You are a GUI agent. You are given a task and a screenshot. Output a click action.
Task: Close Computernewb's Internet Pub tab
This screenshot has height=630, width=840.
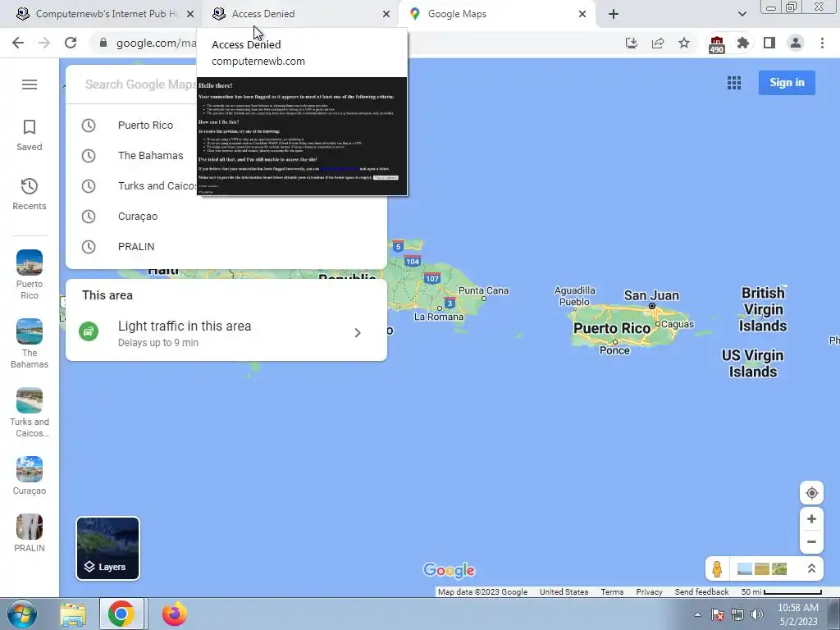(190, 14)
